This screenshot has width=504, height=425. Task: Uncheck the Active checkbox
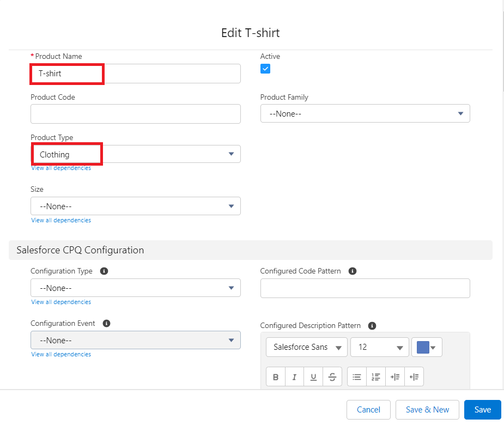pos(265,69)
